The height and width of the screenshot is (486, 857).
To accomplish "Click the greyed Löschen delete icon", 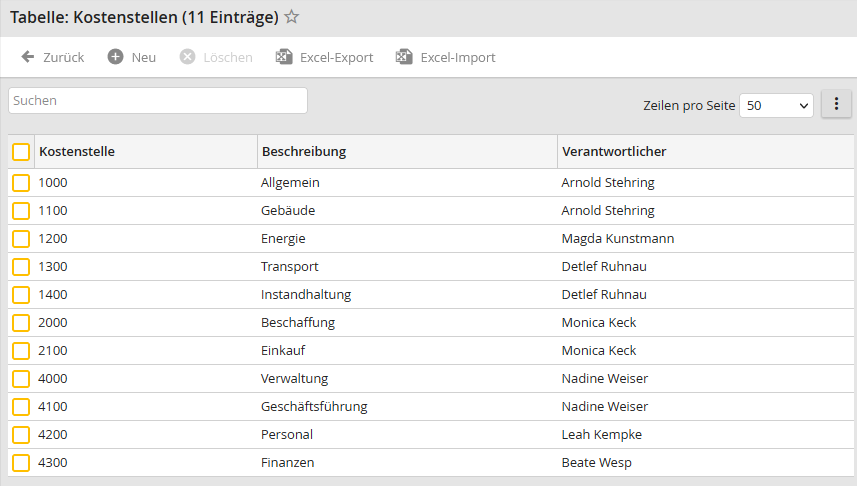I will click(x=188, y=57).
